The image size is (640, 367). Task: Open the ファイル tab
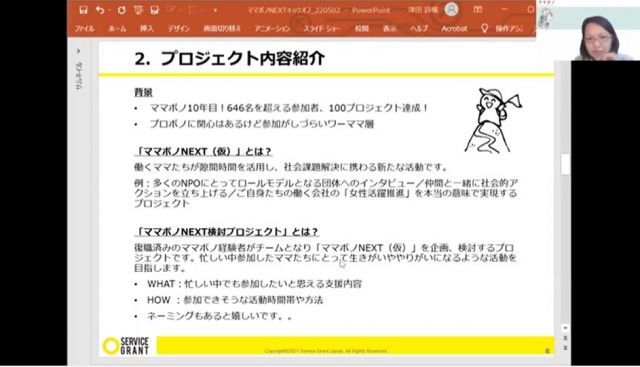tap(84, 29)
